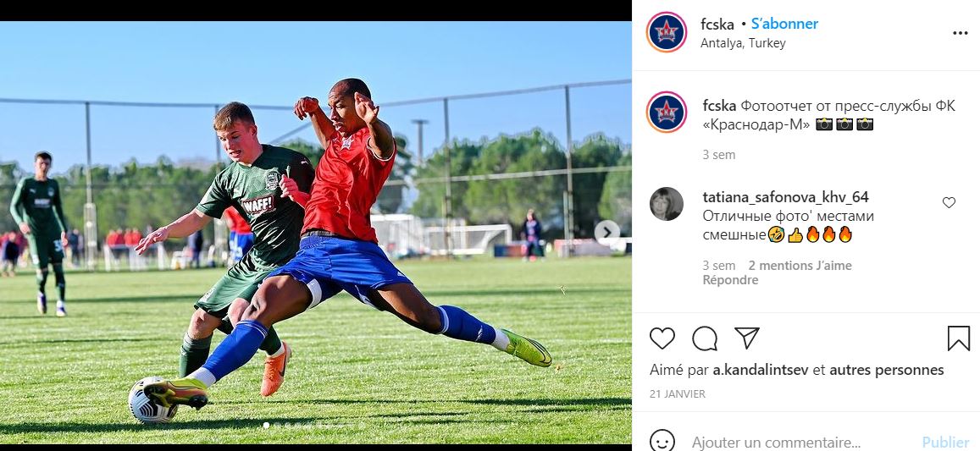Save the post with the bookmark icon

(x=958, y=338)
